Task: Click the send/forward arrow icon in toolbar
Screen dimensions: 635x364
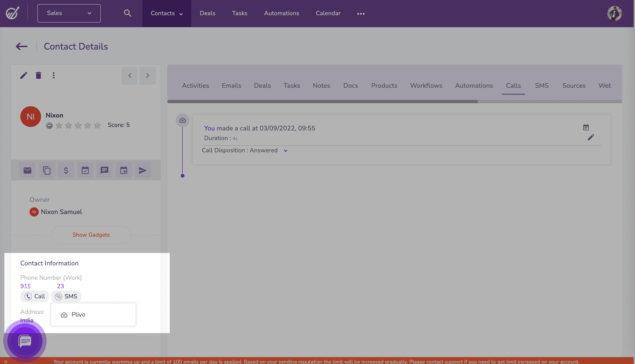Action: coord(142,170)
